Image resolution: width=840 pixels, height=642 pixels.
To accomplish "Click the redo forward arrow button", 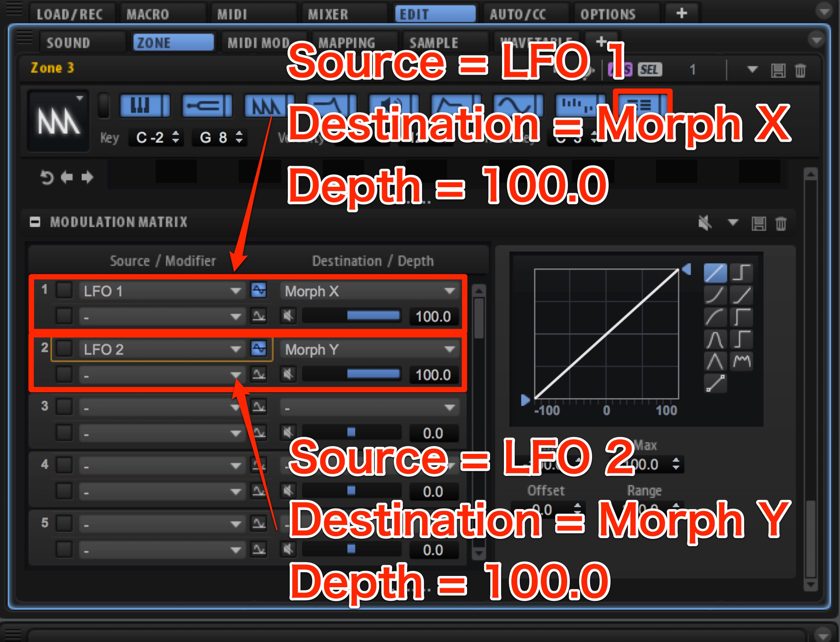I will coord(87,177).
